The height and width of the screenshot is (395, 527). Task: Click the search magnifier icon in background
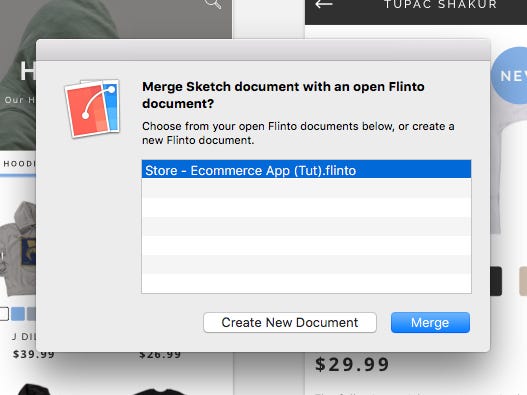[x=213, y=4]
